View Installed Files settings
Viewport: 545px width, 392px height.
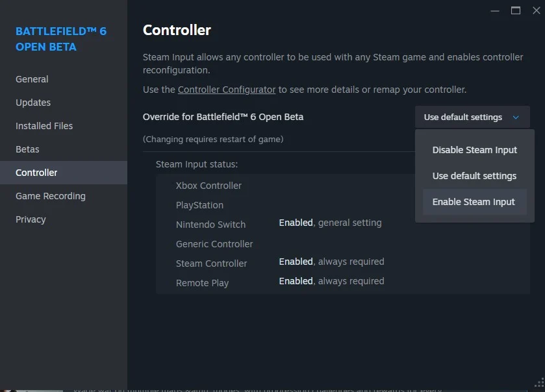(43, 126)
